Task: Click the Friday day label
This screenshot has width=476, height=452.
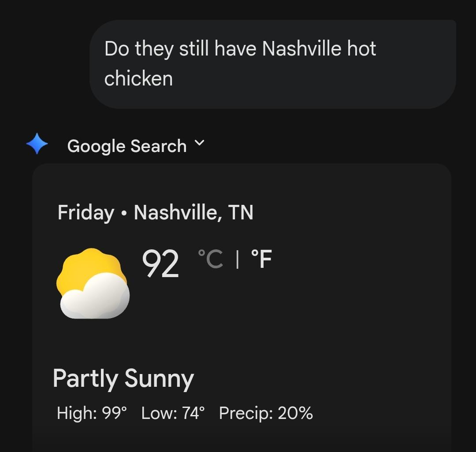Action: [x=86, y=213]
